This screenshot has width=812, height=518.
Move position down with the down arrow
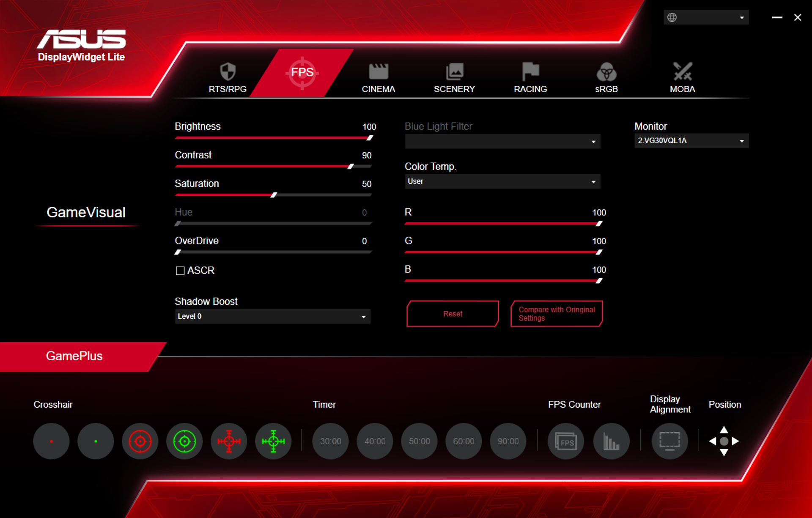[x=724, y=452]
